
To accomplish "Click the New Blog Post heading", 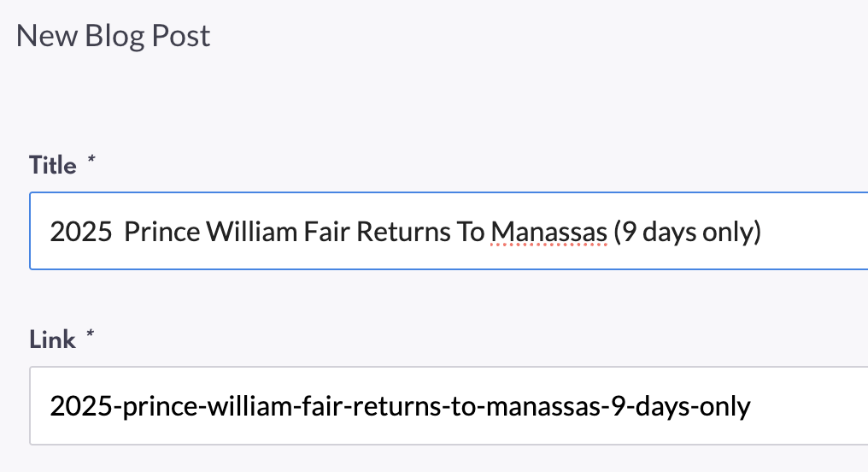I will 114,37.
